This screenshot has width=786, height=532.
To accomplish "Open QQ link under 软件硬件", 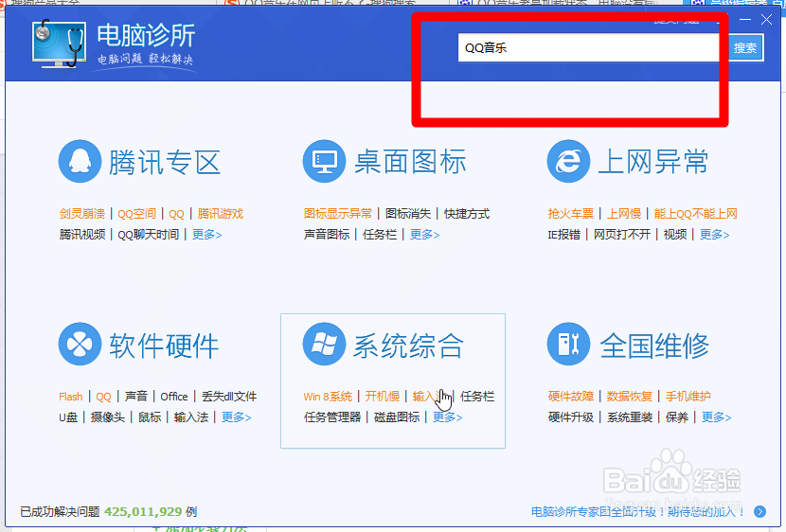I will (x=103, y=397).
